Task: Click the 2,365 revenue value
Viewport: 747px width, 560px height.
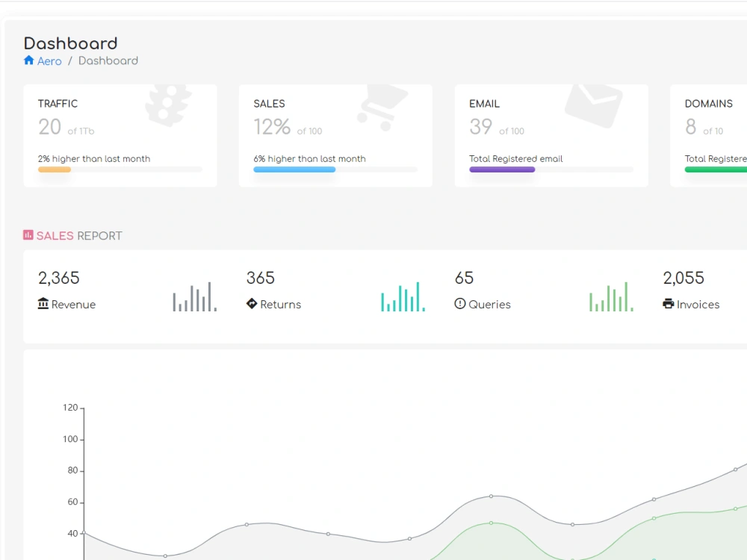Action: coord(58,278)
